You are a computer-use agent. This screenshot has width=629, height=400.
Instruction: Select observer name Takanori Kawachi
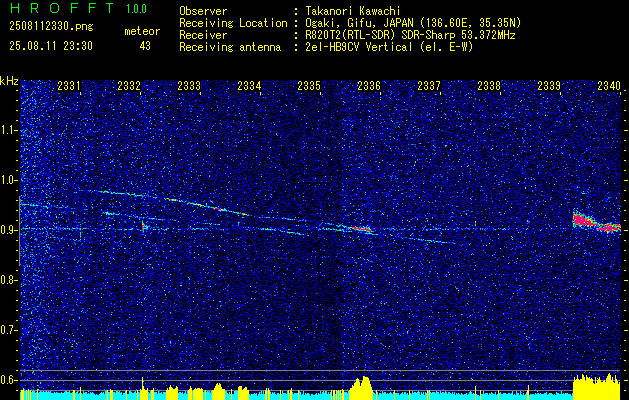[x=352, y=11]
